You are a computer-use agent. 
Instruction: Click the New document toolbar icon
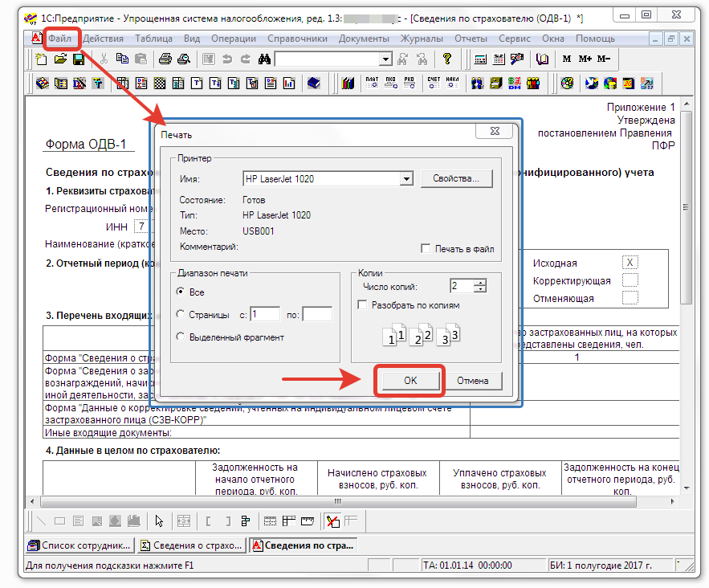[x=41, y=59]
